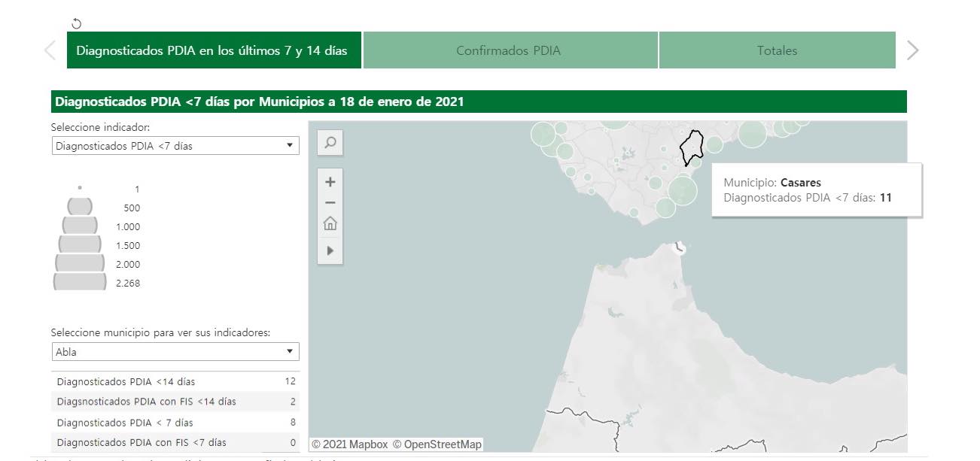This screenshot has width=980, height=461.
Task: Click the 2.268 legend bubble size
Action: coord(80,282)
